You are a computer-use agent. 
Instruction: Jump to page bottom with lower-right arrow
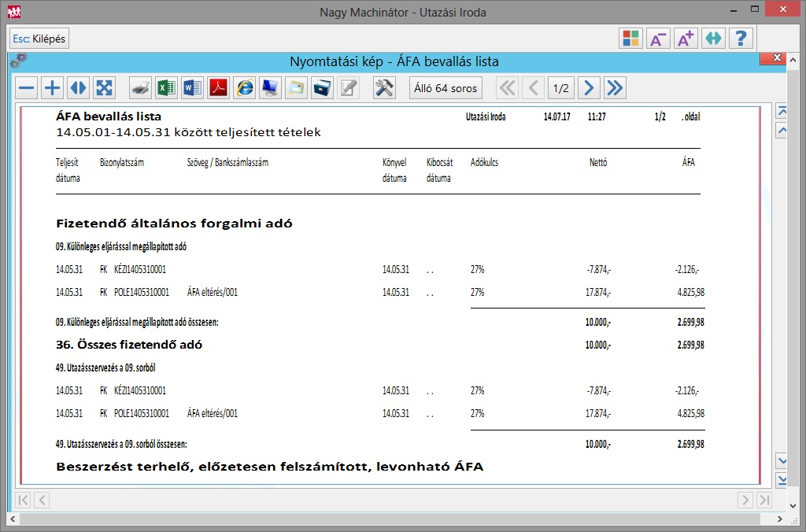tap(782, 480)
